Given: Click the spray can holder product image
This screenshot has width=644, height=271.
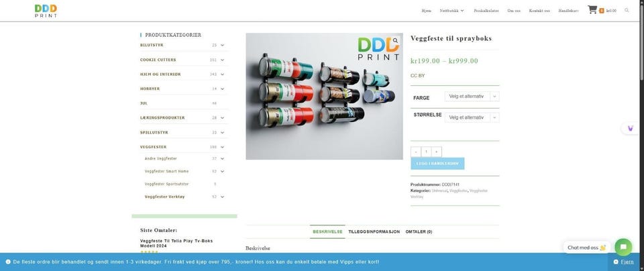Looking at the screenshot, I should click(325, 97).
